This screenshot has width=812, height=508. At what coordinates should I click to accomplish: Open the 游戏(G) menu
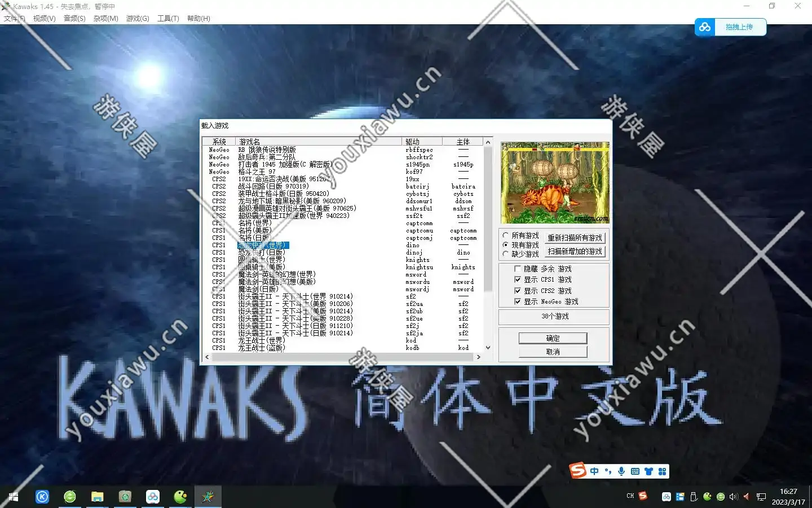click(138, 19)
